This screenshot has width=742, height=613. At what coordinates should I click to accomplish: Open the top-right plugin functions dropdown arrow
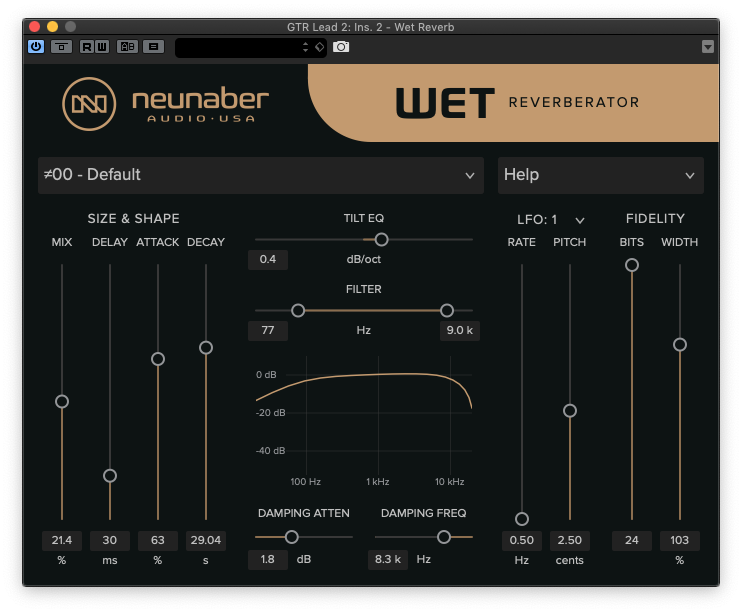click(707, 46)
